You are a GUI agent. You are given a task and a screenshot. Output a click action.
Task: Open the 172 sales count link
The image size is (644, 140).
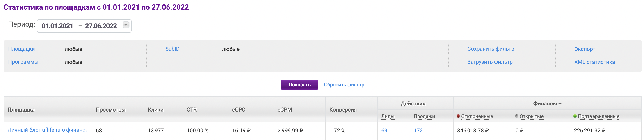pyautogui.click(x=418, y=131)
